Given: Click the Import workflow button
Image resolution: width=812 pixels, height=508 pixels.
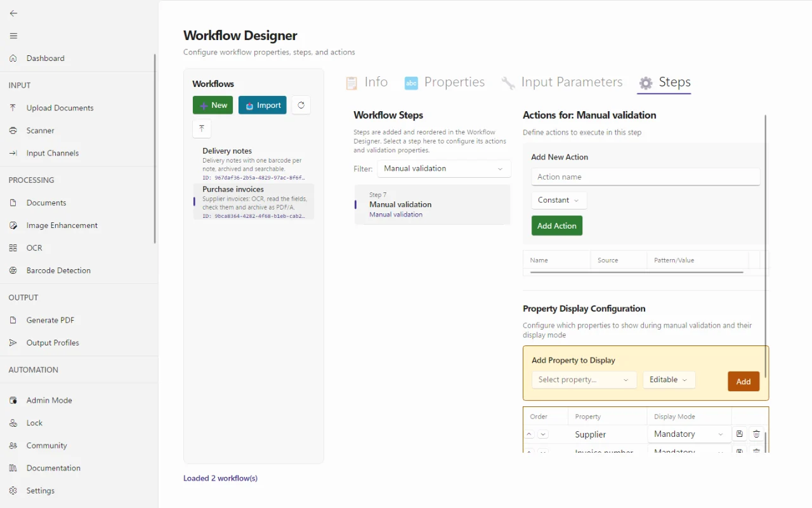Looking at the screenshot, I should [263, 105].
